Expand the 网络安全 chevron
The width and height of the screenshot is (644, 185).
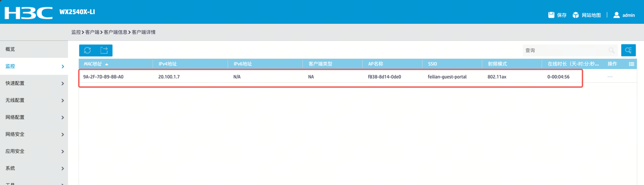tap(62, 135)
